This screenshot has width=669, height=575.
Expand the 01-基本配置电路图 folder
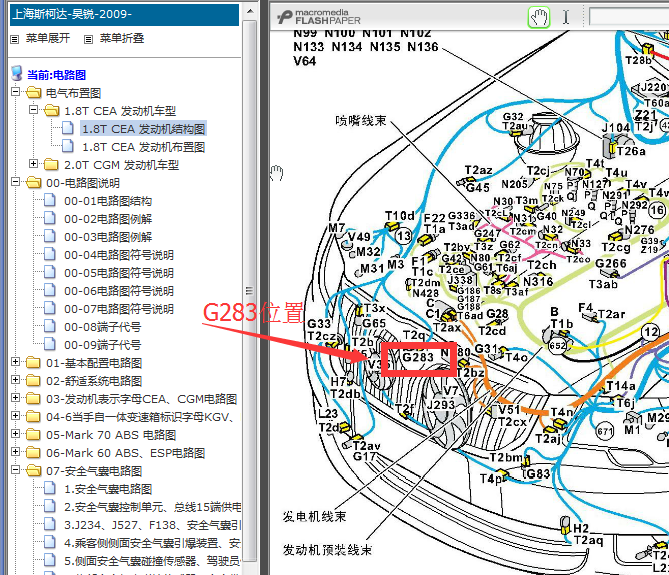coord(15,362)
